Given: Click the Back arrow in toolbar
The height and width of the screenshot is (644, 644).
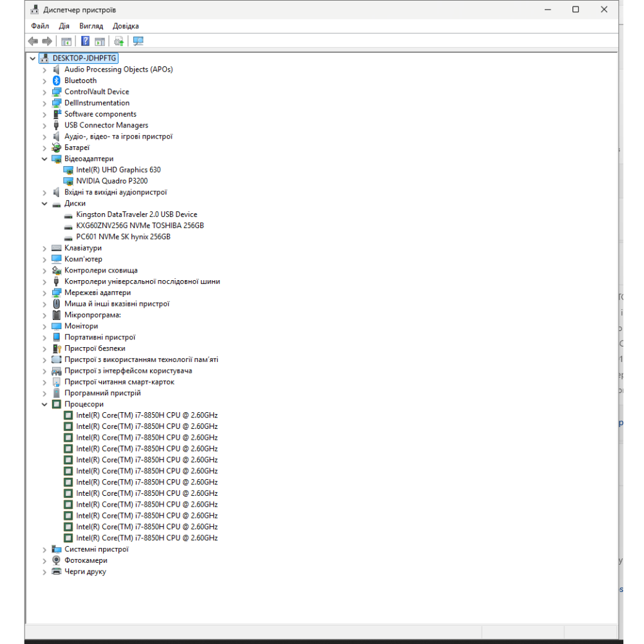Looking at the screenshot, I should (x=33, y=41).
